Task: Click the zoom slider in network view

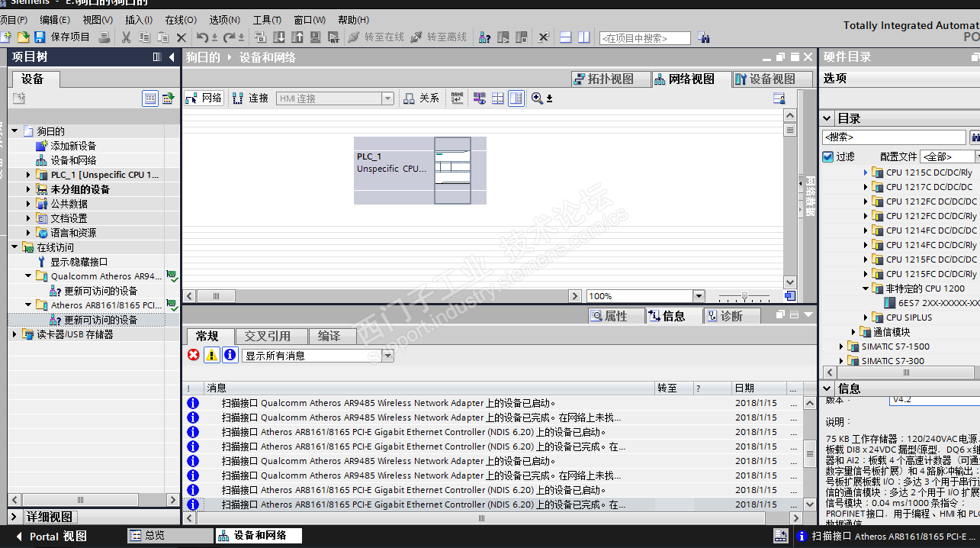Action: click(744, 296)
